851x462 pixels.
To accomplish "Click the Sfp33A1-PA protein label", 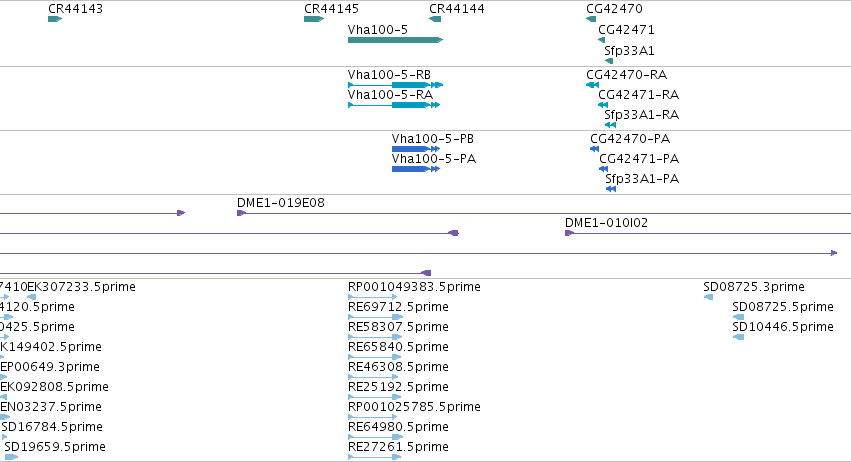I will click(x=642, y=179).
